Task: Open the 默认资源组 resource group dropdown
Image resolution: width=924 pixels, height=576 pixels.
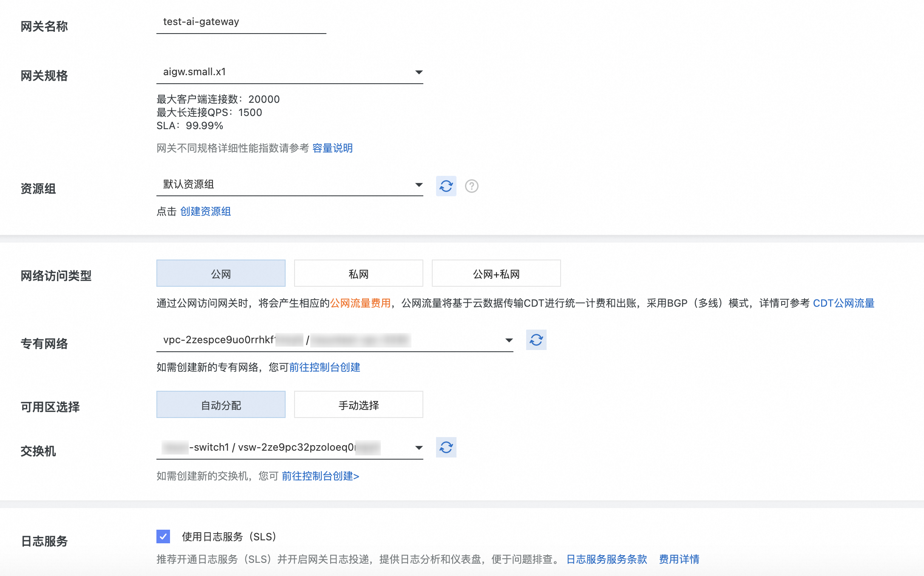Action: click(290, 184)
